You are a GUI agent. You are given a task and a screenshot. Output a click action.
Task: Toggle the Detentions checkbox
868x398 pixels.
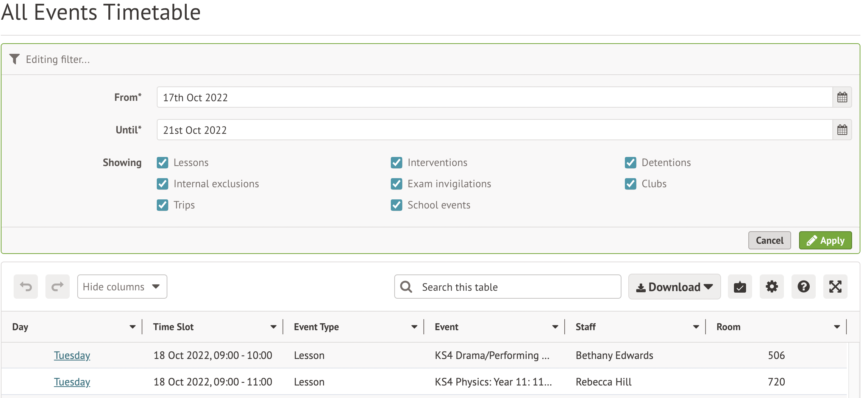[631, 163]
